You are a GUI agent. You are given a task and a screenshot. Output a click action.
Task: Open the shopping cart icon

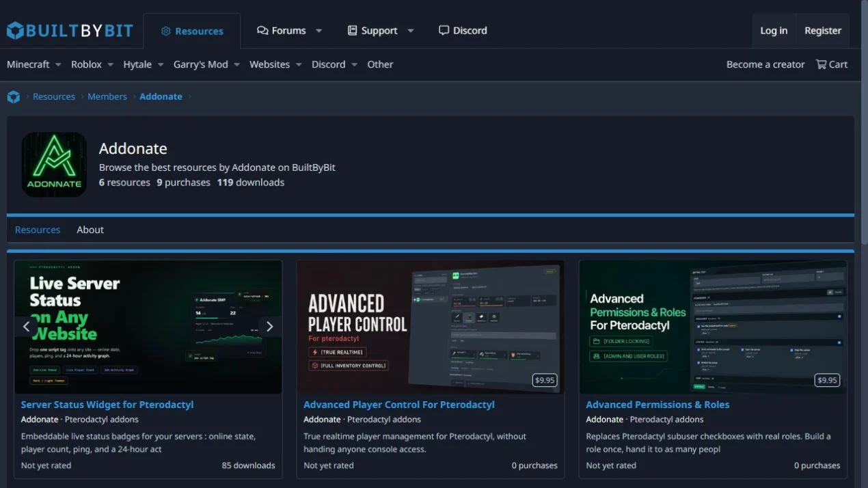tap(821, 64)
